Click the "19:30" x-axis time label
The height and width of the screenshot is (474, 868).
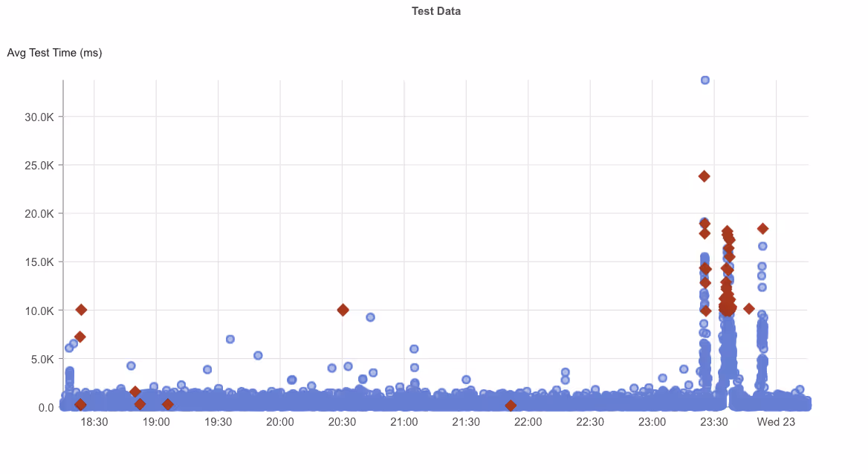[218, 422]
